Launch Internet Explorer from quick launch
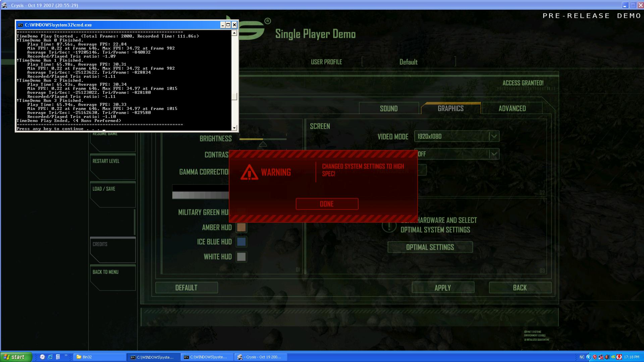644x362 pixels. coord(50,357)
